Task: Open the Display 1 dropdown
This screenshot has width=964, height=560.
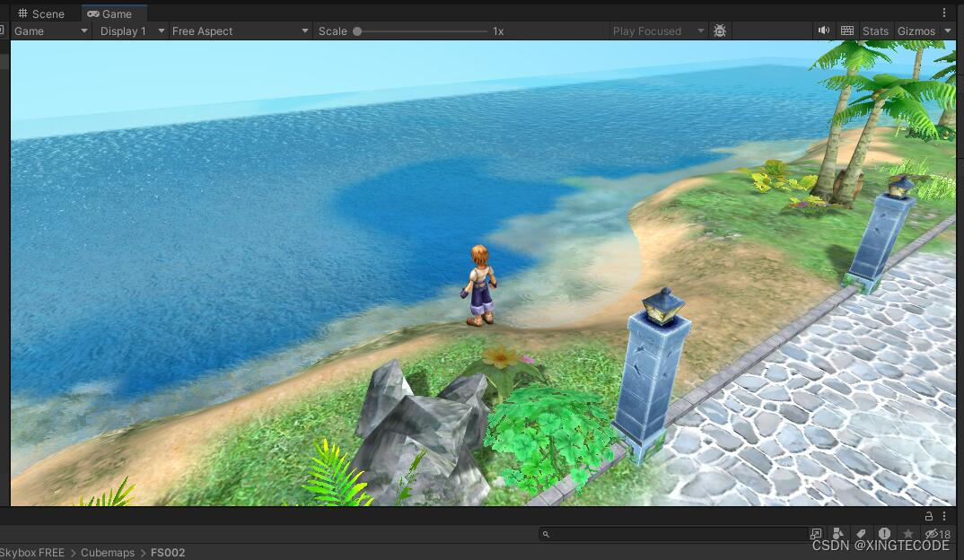Action: pyautogui.click(x=132, y=31)
